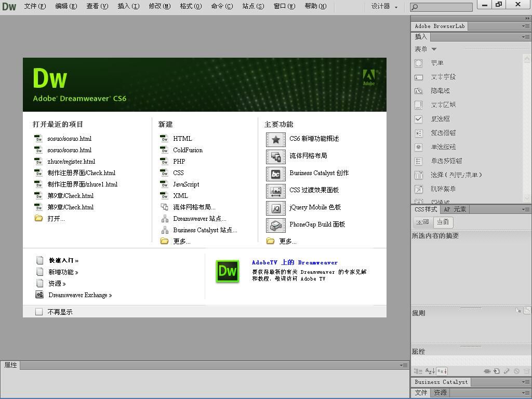532x399 pixels.
Task: Open 流体网格布局 feature icon
Action: [276, 157]
